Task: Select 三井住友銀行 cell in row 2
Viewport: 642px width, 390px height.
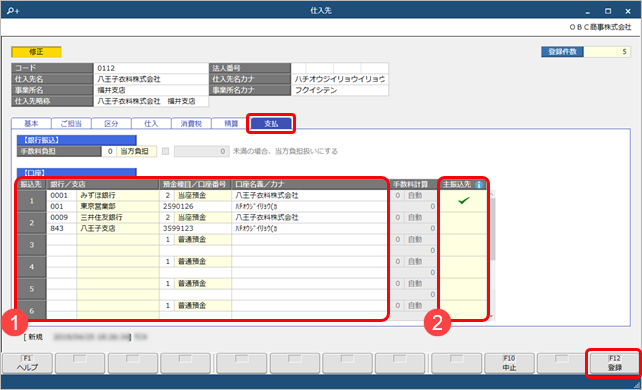Action: tap(118, 218)
